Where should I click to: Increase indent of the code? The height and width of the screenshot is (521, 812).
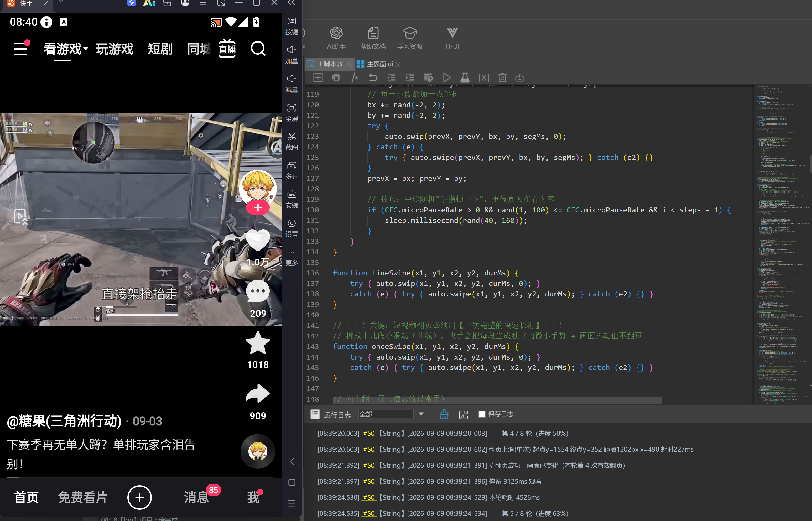tap(410, 78)
